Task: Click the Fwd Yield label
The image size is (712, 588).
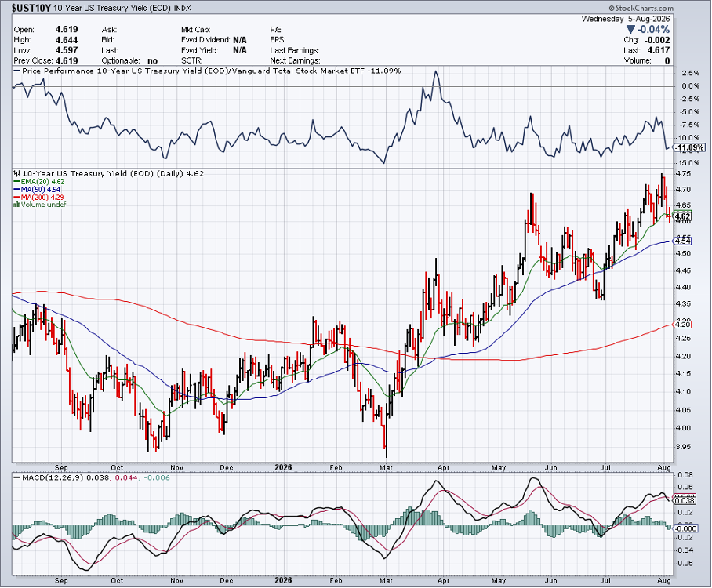Action: point(199,50)
